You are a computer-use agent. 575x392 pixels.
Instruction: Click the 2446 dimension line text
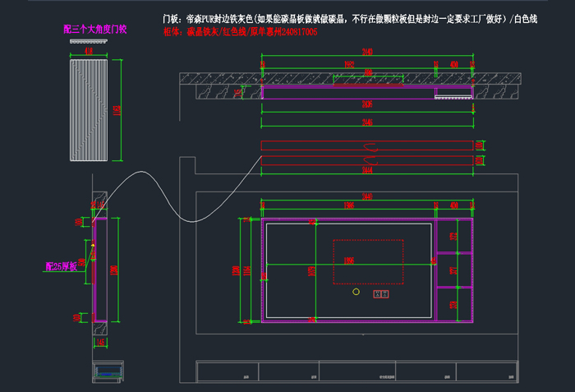(367, 122)
